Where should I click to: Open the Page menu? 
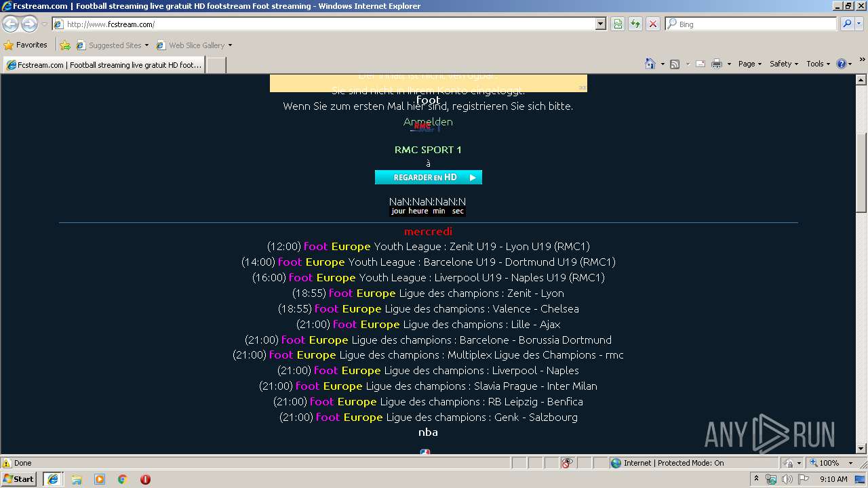pyautogui.click(x=749, y=64)
